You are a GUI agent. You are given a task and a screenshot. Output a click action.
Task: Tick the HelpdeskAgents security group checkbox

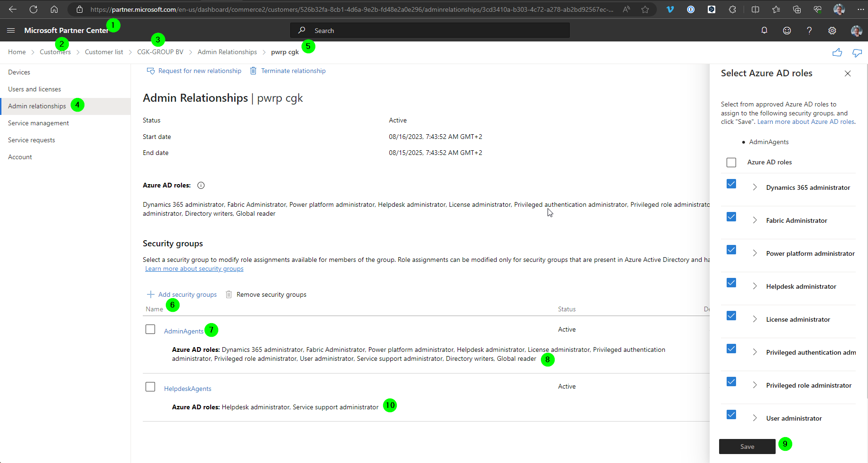click(x=150, y=387)
